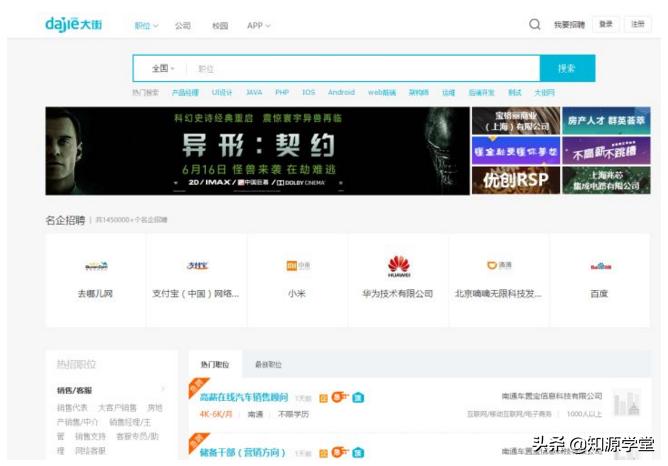
Task: Click the 大客户销售 job category link
Action: (x=117, y=408)
